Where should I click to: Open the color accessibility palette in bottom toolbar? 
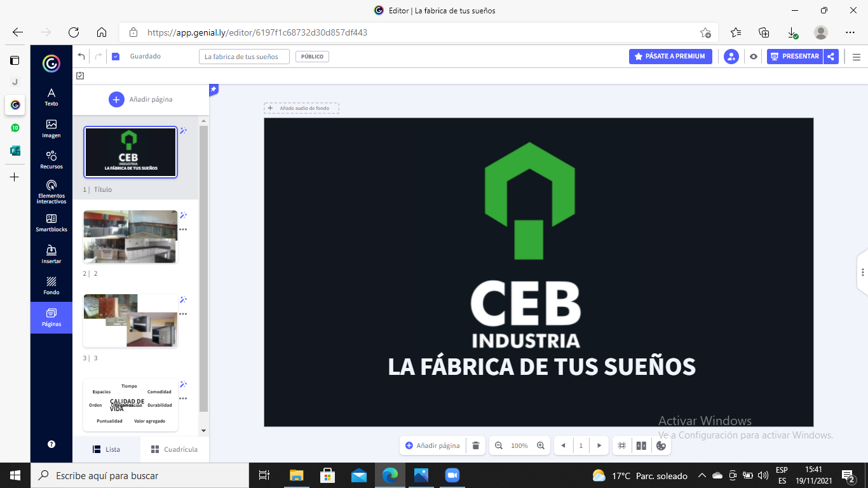(x=661, y=445)
